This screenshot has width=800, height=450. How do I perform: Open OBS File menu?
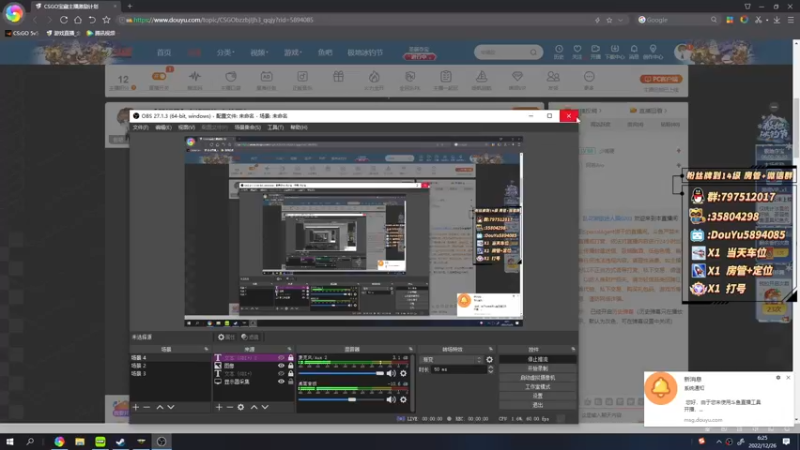[x=140, y=128]
